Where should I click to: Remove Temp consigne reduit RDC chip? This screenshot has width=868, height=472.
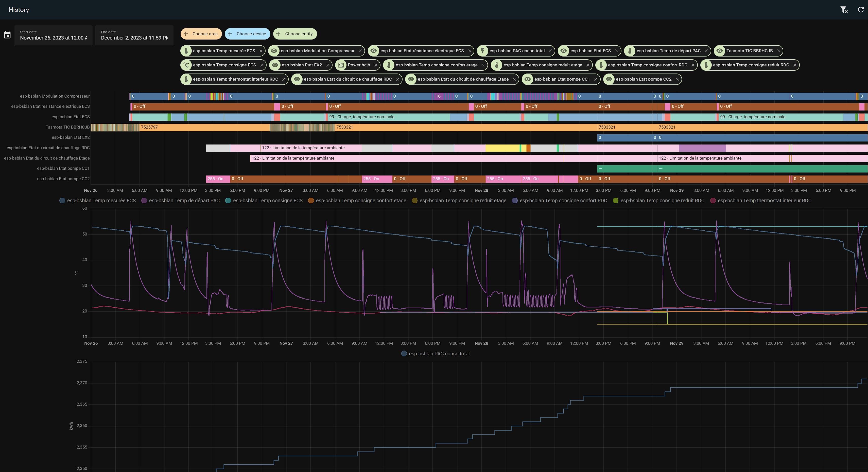tap(795, 65)
